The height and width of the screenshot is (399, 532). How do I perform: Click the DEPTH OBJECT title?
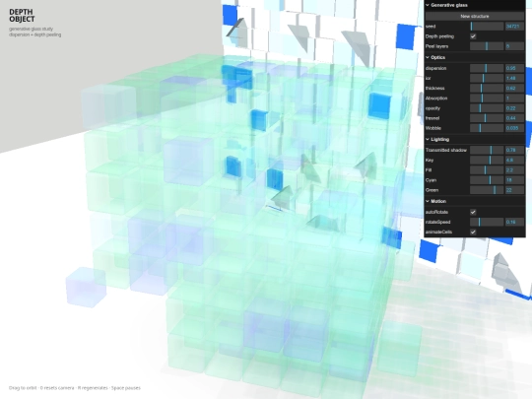coord(22,16)
